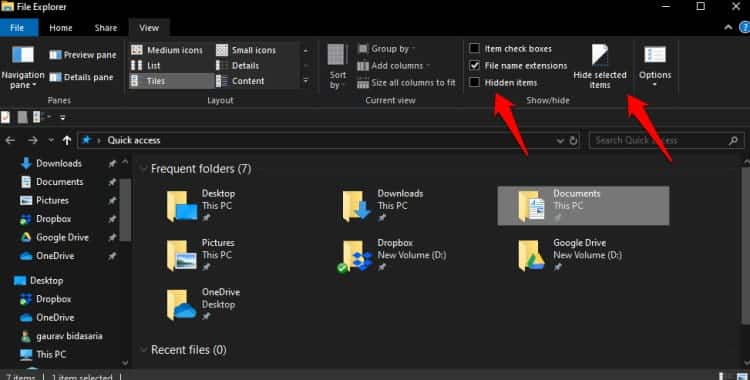Image resolution: width=750 pixels, height=380 pixels.
Task: Select Medium icons layout
Action: 167,50
